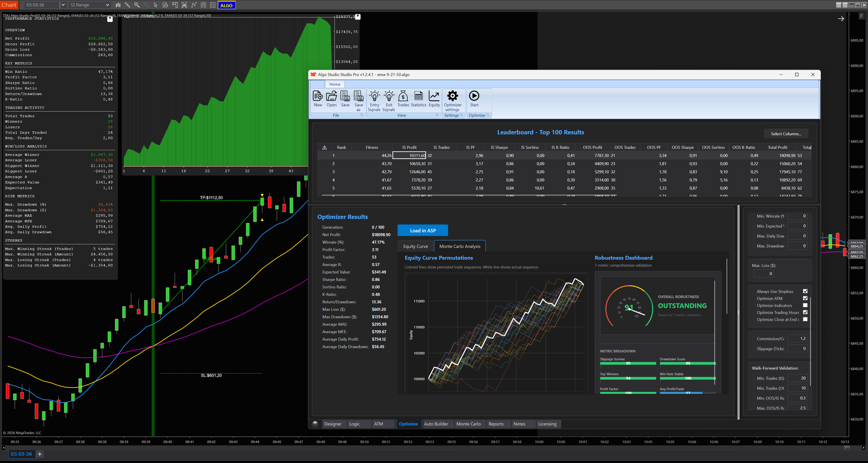Open the Auto Builder tab at the bottom
Viewport: 868px width, 463px height.
click(x=437, y=424)
